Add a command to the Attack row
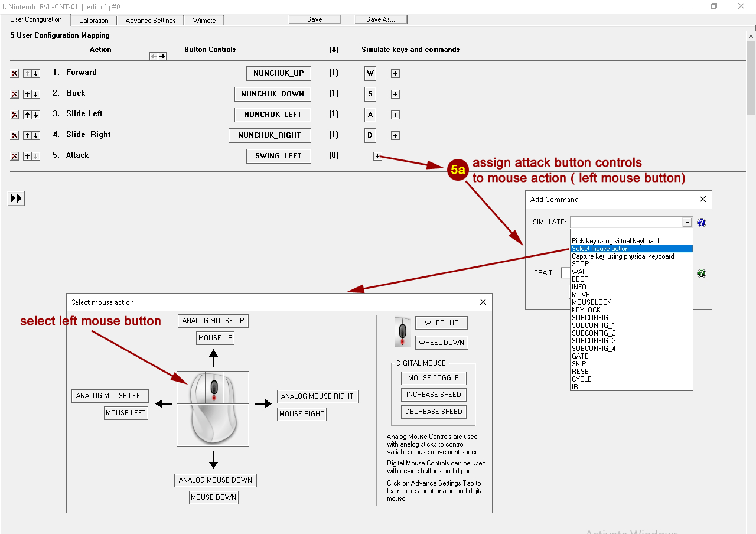The image size is (756, 534). [378, 157]
